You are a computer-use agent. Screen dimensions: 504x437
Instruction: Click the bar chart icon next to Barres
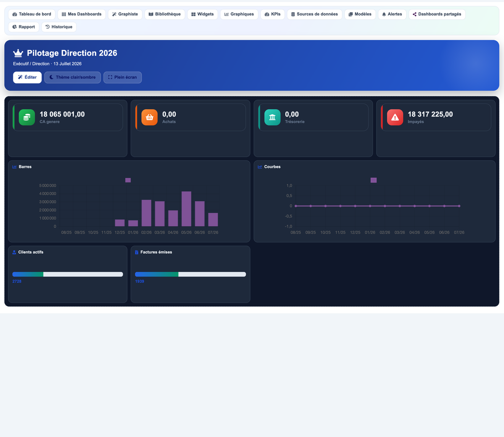[14, 167]
